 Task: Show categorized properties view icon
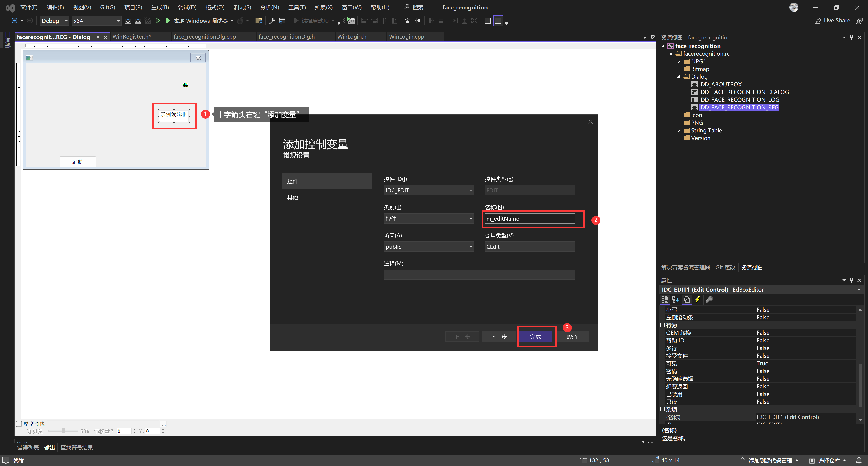pos(665,299)
